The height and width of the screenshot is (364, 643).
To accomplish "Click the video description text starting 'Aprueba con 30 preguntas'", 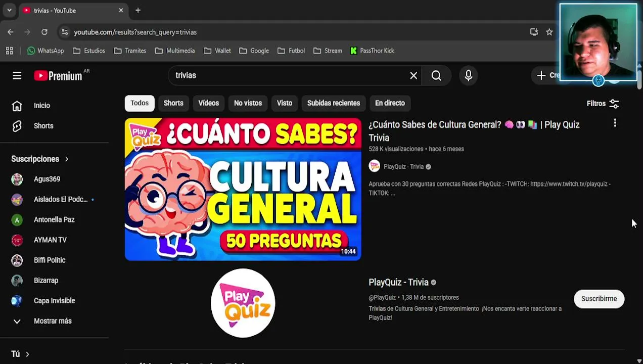I will coord(489,189).
